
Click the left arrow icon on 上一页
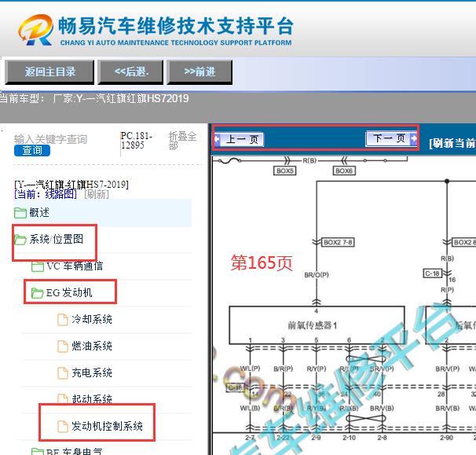click(217, 139)
